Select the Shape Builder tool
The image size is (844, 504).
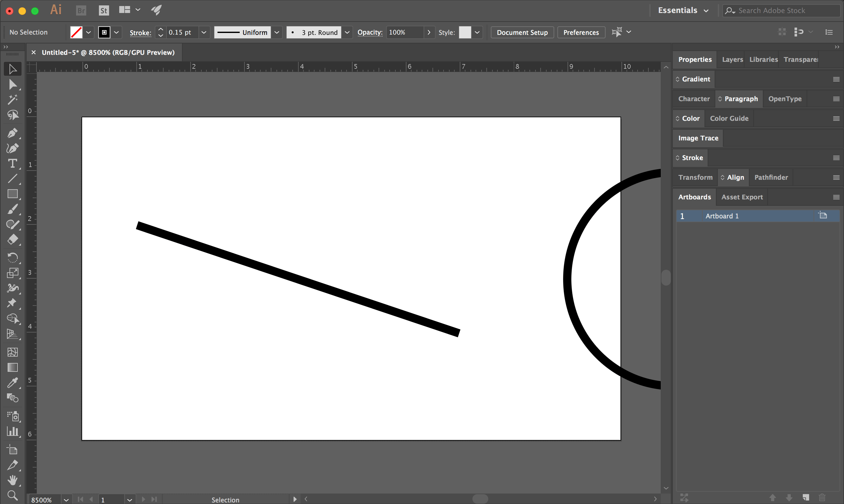point(13,319)
